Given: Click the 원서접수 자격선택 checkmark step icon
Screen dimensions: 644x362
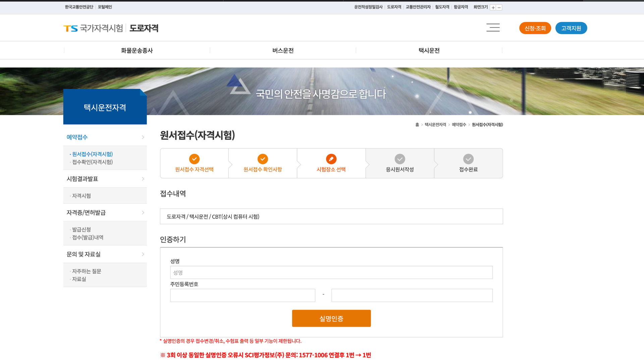Looking at the screenshot, I should click(x=194, y=159).
